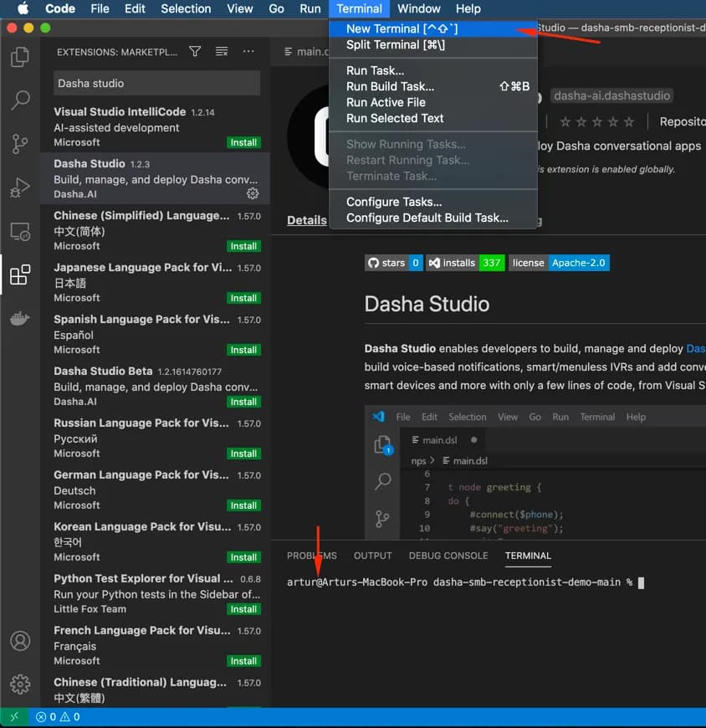Open the Docker whale icon view
Viewport: 706px width, 728px height.
coord(20,318)
